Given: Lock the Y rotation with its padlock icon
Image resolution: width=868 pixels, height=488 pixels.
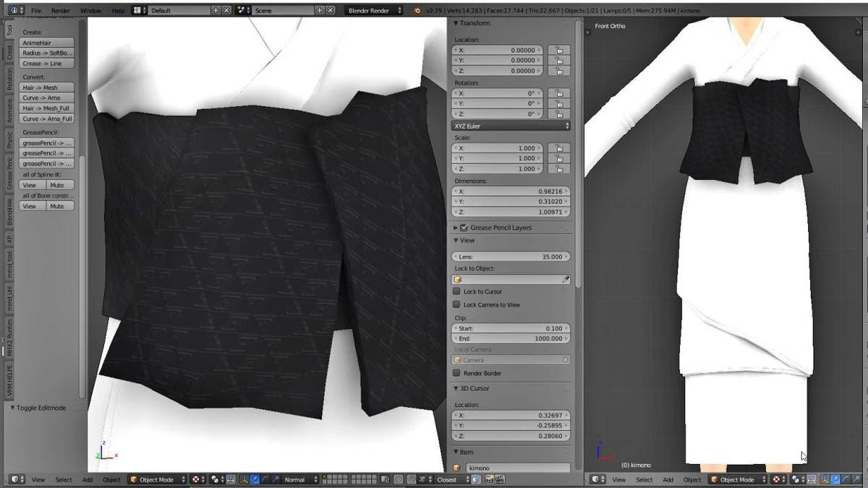Looking at the screenshot, I should [558, 103].
